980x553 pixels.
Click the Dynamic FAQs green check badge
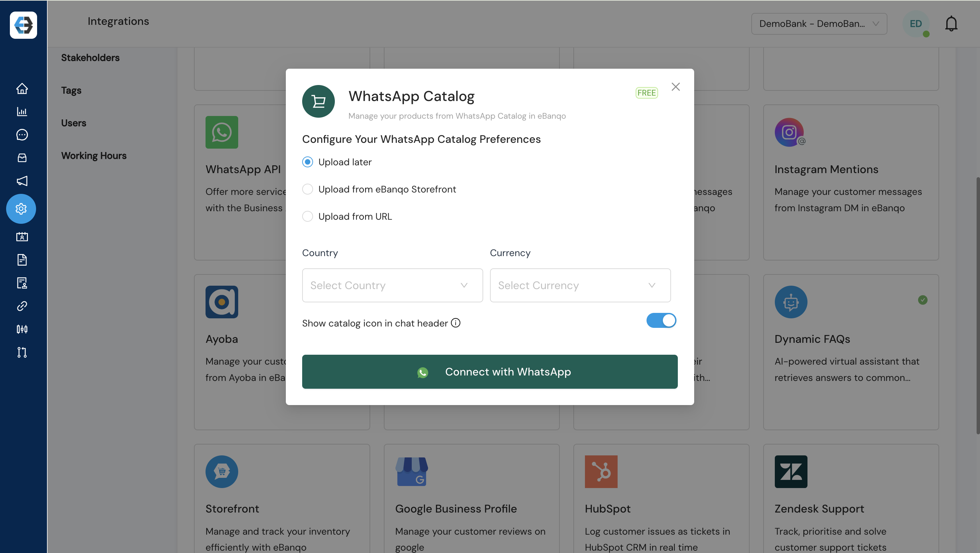pos(922,300)
